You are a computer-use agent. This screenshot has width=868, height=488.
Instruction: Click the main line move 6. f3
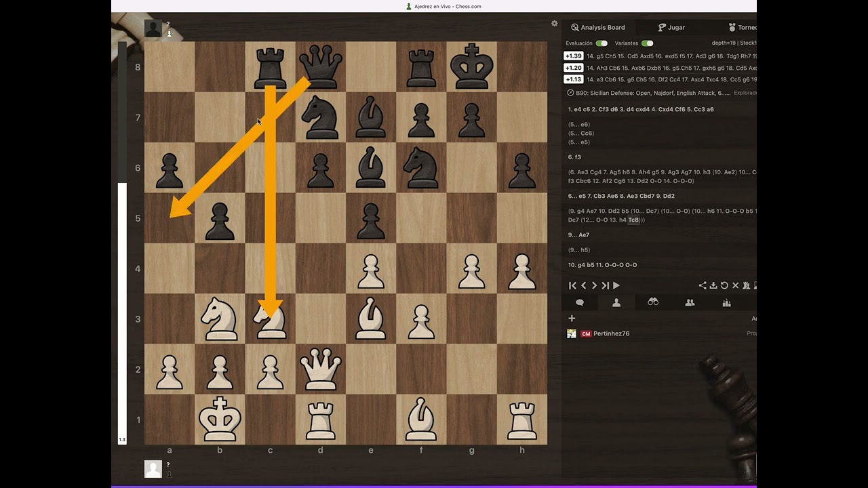(574, 157)
